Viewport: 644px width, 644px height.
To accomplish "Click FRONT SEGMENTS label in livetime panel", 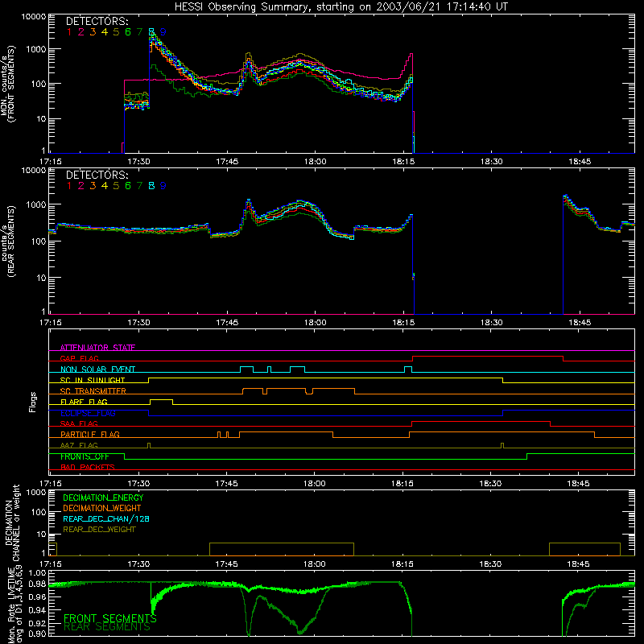I will 110,618.
